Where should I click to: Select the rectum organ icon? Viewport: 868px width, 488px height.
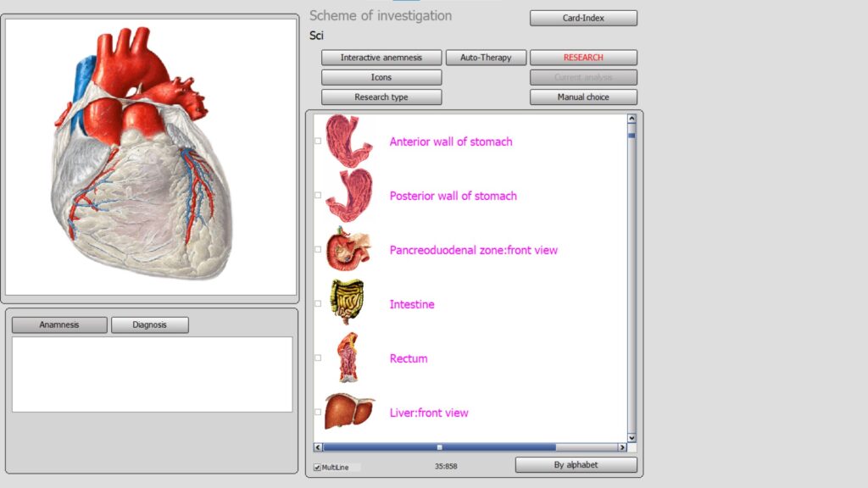click(348, 358)
